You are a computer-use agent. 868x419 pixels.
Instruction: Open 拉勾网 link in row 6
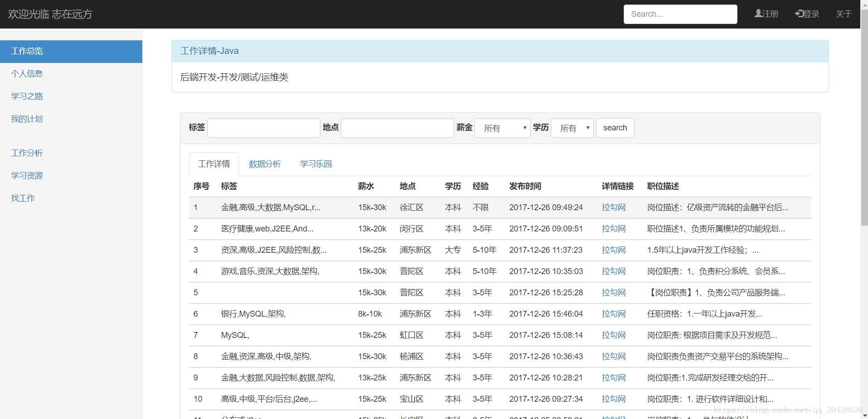(614, 314)
